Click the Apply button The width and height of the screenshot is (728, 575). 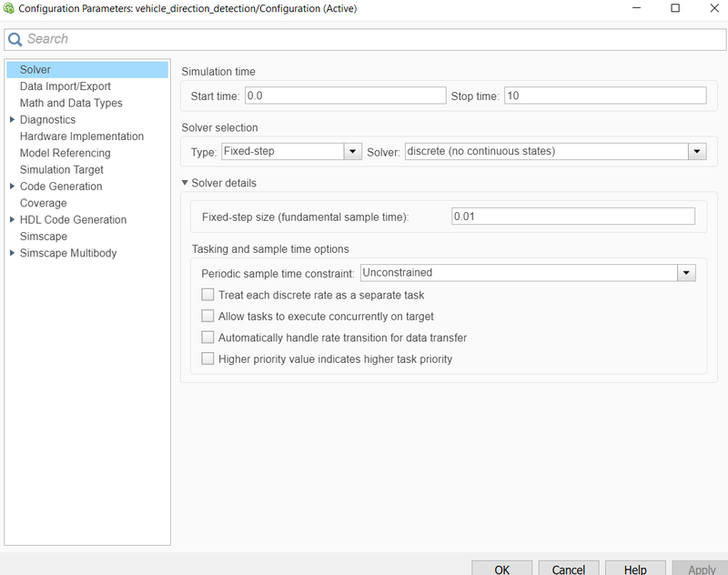tap(702, 568)
